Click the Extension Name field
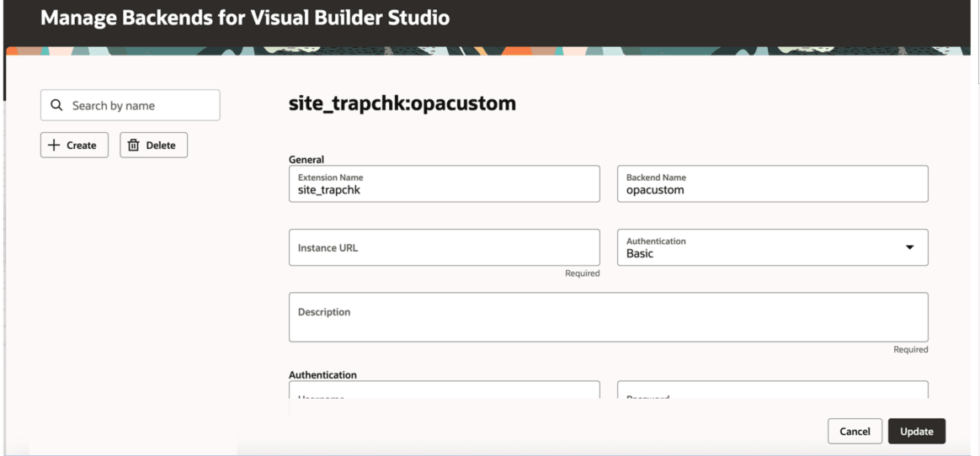The width and height of the screenshot is (980, 456). (x=445, y=183)
